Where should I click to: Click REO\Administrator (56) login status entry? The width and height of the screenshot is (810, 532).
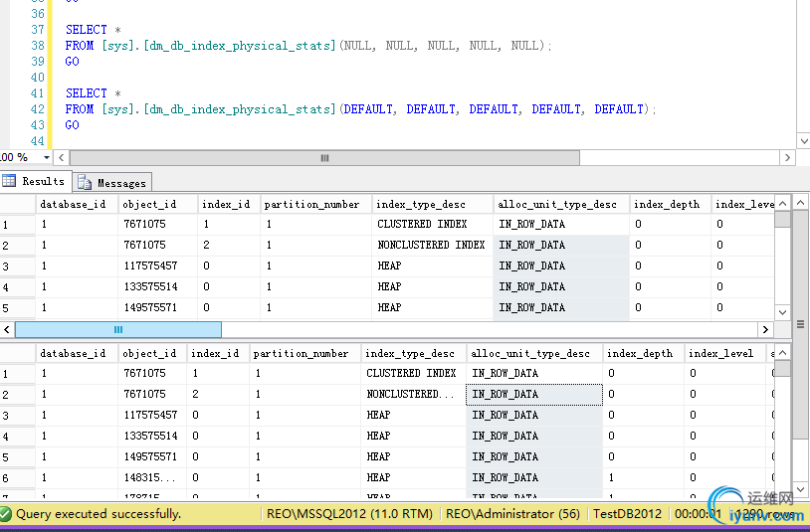[x=512, y=514]
